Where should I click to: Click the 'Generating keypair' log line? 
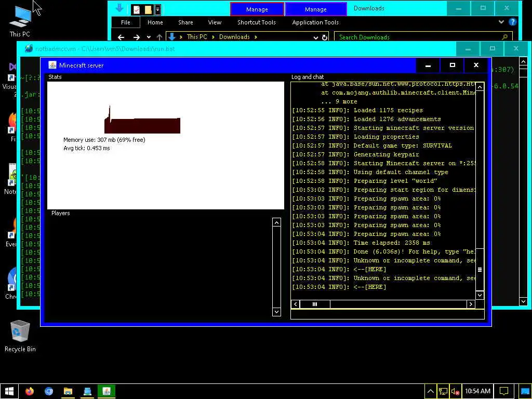355,154
